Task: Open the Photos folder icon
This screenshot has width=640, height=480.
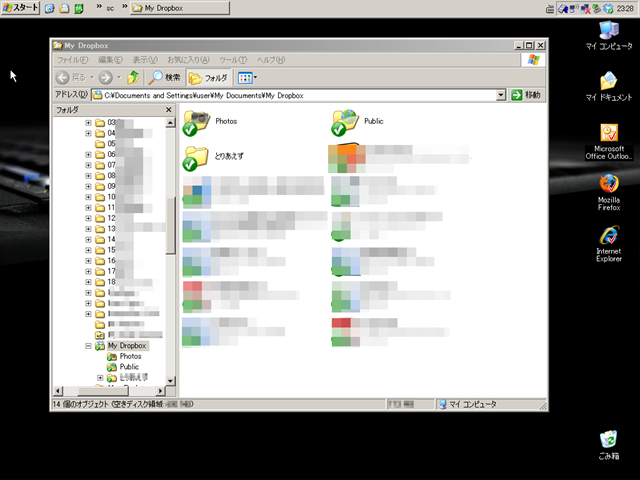Action: (x=196, y=122)
